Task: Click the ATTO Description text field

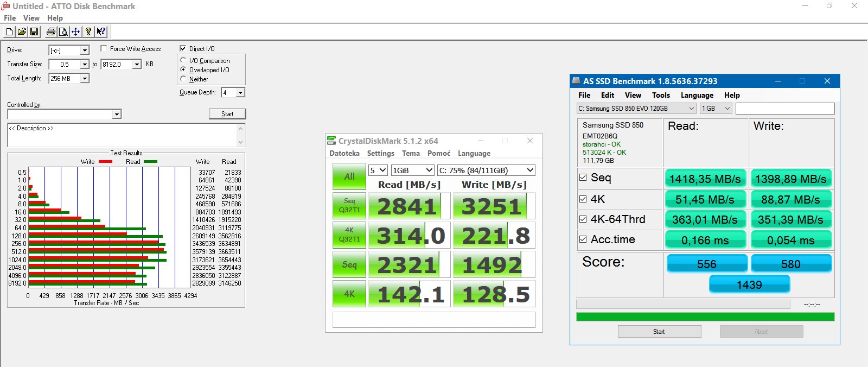Action: pyautogui.click(x=122, y=135)
